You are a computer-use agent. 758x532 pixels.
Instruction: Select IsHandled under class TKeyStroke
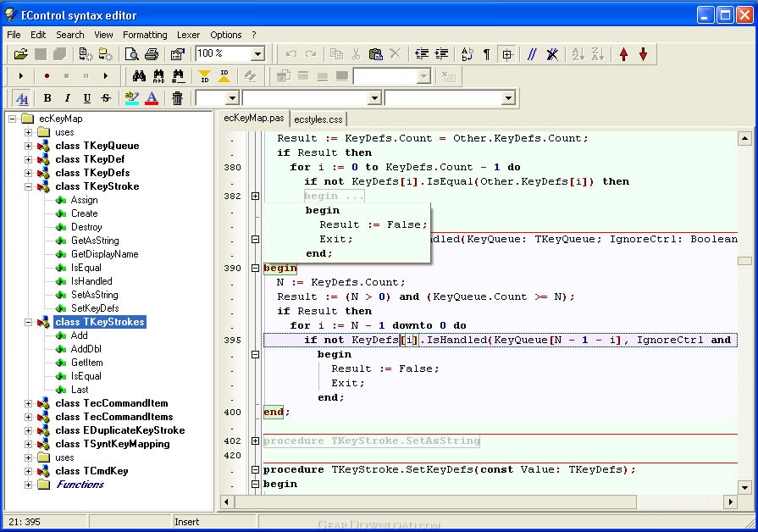click(91, 281)
